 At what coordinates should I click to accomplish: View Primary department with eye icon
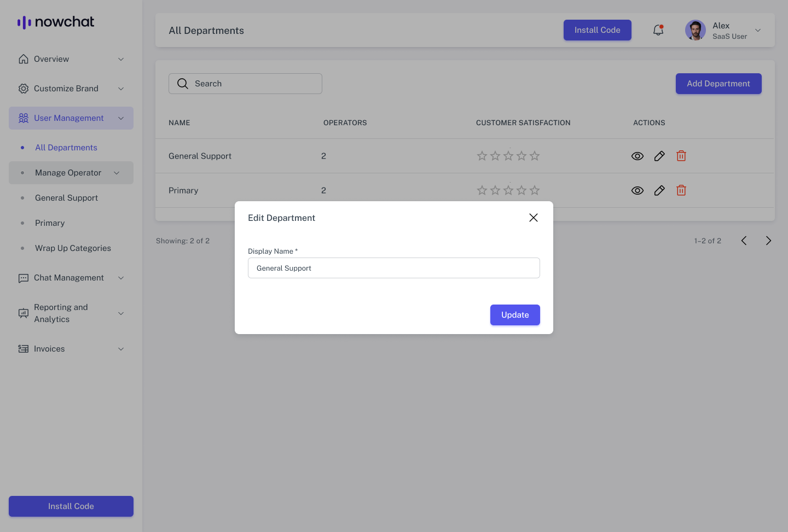(x=638, y=190)
